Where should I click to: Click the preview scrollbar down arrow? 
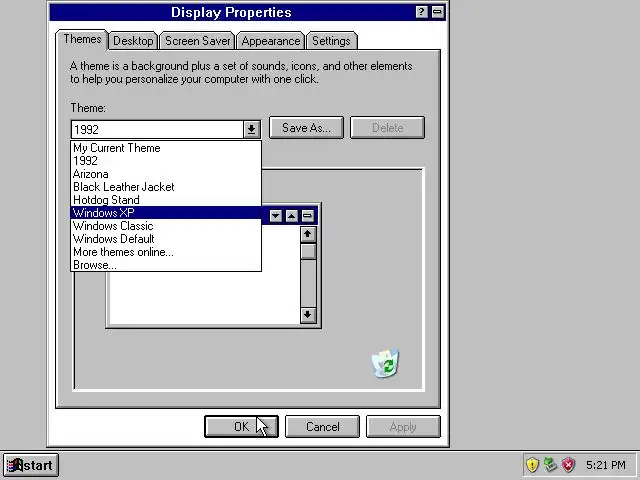click(308, 315)
